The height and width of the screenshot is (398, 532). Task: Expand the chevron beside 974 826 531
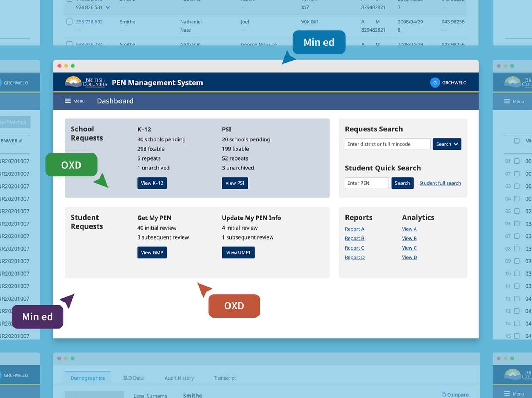tap(108, 7)
